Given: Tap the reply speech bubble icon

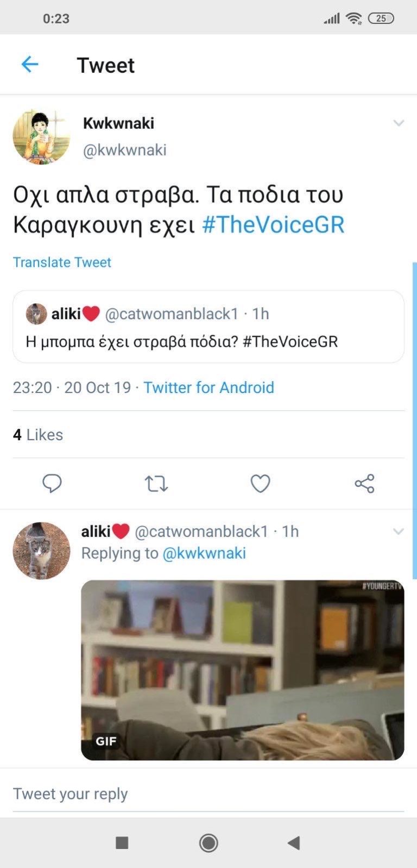Looking at the screenshot, I should (x=52, y=483).
